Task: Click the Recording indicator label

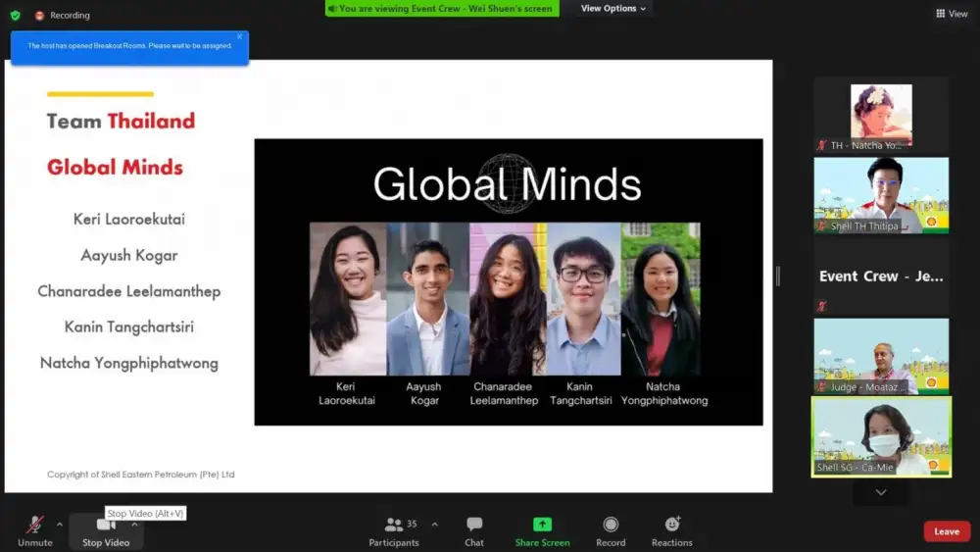Action: point(70,16)
